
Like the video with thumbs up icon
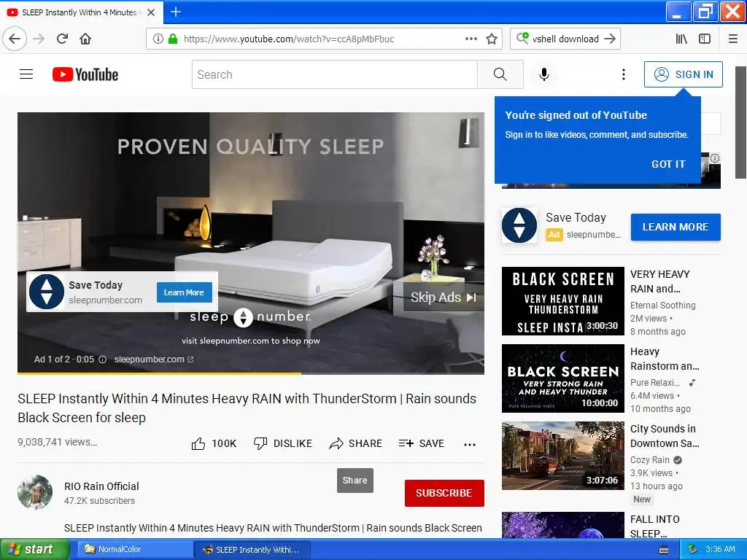(198, 444)
